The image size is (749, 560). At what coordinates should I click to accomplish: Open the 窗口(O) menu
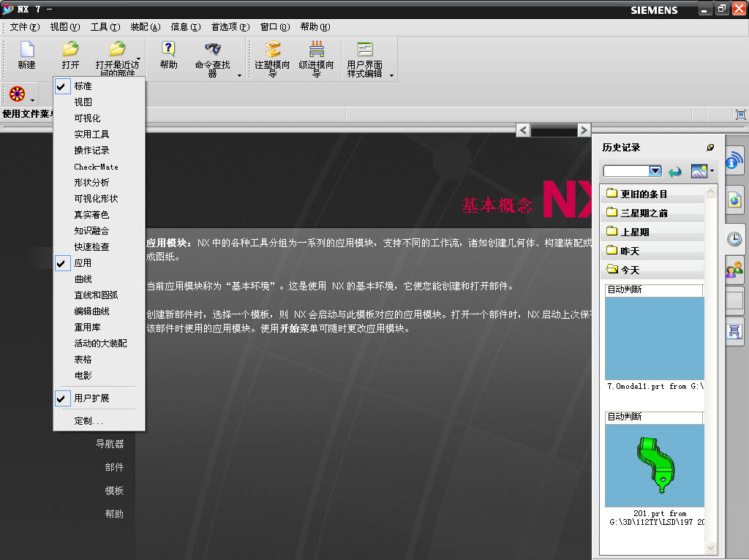(x=275, y=27)
